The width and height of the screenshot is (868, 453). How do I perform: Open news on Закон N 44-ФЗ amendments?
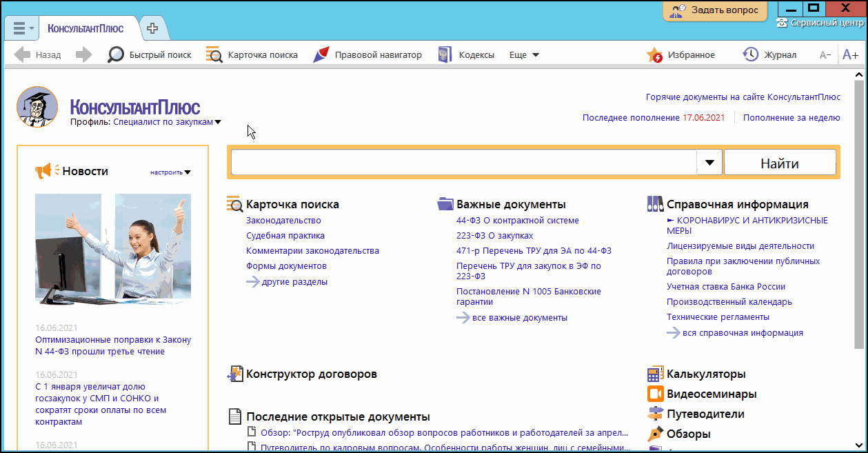point(113,345)
